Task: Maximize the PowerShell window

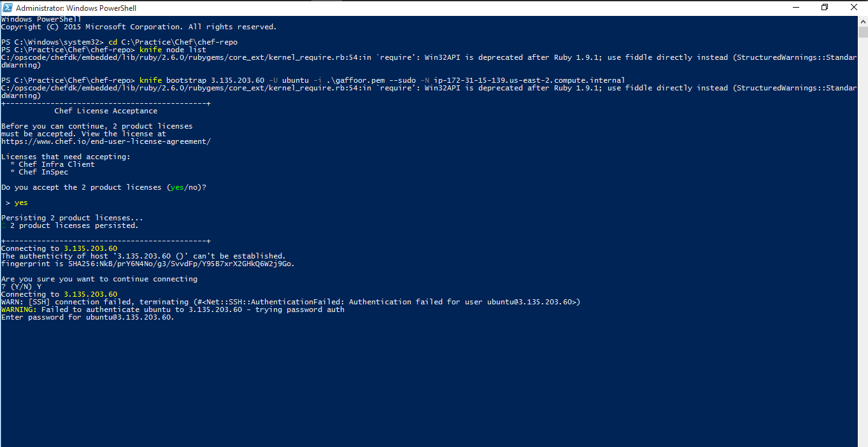Action: pyautogui.click(x=825, y=7)
